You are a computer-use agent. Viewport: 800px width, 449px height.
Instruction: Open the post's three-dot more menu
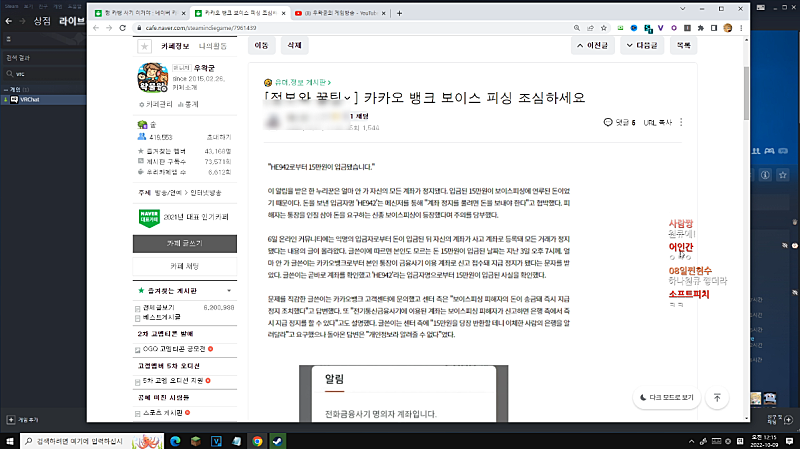pos(681,122)
